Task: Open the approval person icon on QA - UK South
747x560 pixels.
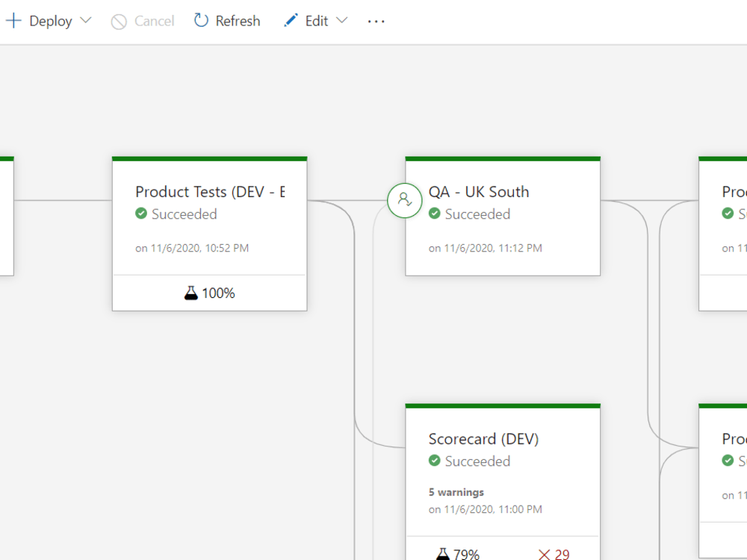Action: [404, 200]
